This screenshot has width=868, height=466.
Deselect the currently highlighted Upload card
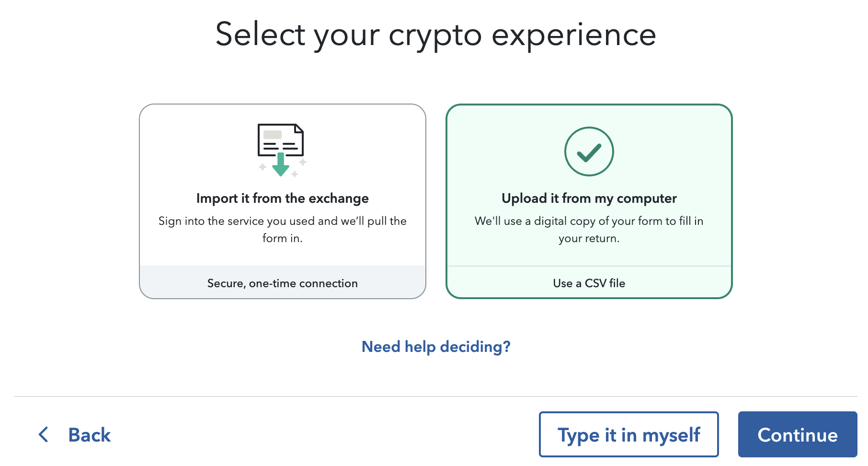click(589, 201)
